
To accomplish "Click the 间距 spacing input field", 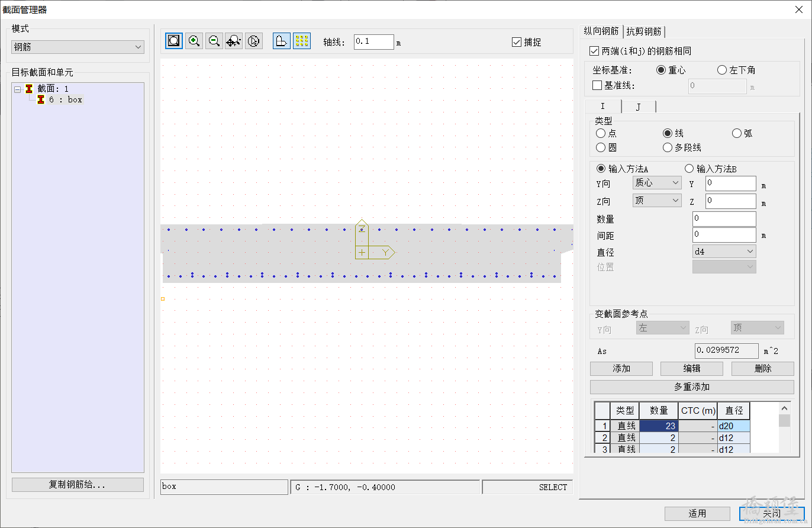I will tap(724, 235).
